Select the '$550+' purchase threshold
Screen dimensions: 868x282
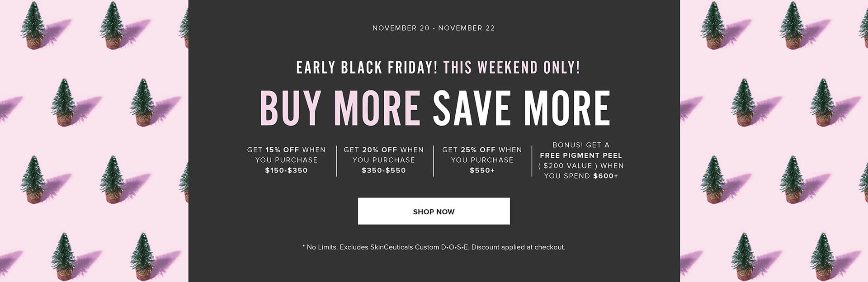pyautogui.click(x=482, y=170)
